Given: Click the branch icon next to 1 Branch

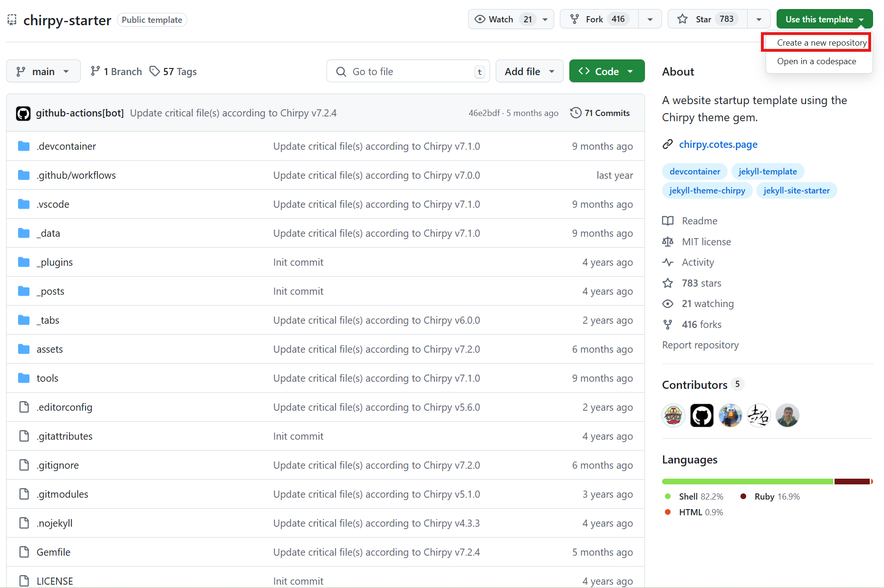Looking at the screenshot, I should [96, 71].
